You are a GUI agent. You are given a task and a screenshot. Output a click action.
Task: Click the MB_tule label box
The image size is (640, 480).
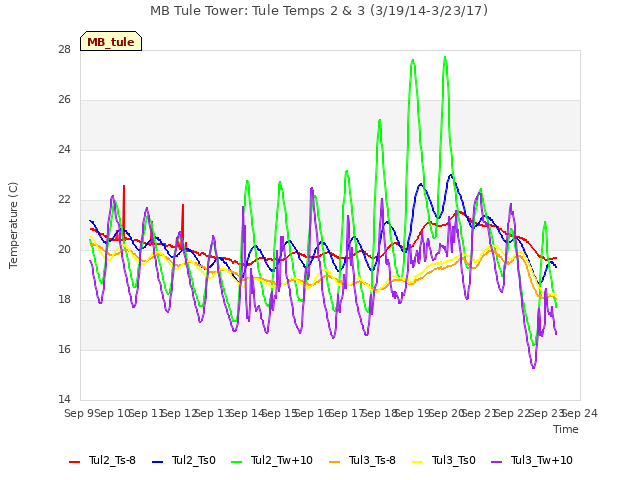pos(111,41)
